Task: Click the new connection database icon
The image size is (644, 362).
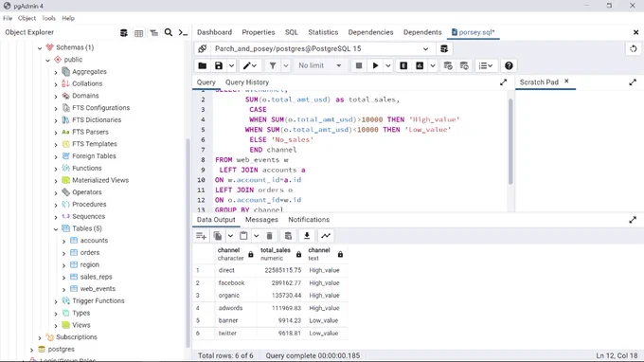Action: (444, 49)
